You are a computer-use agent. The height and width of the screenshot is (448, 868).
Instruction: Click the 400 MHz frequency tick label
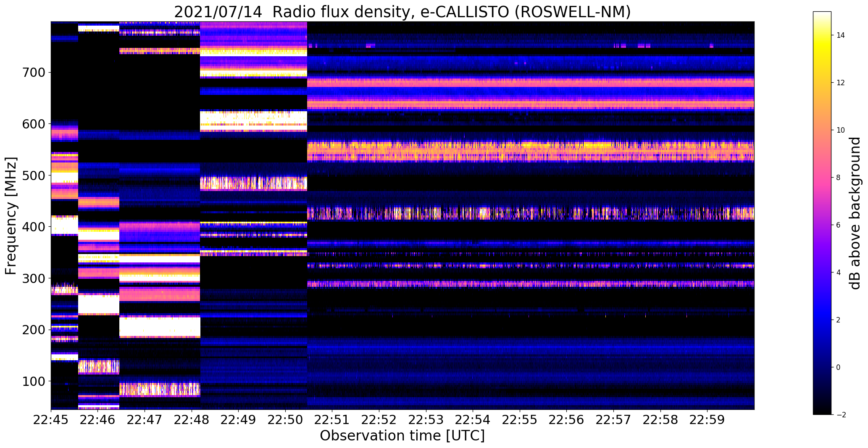[33, 227]
